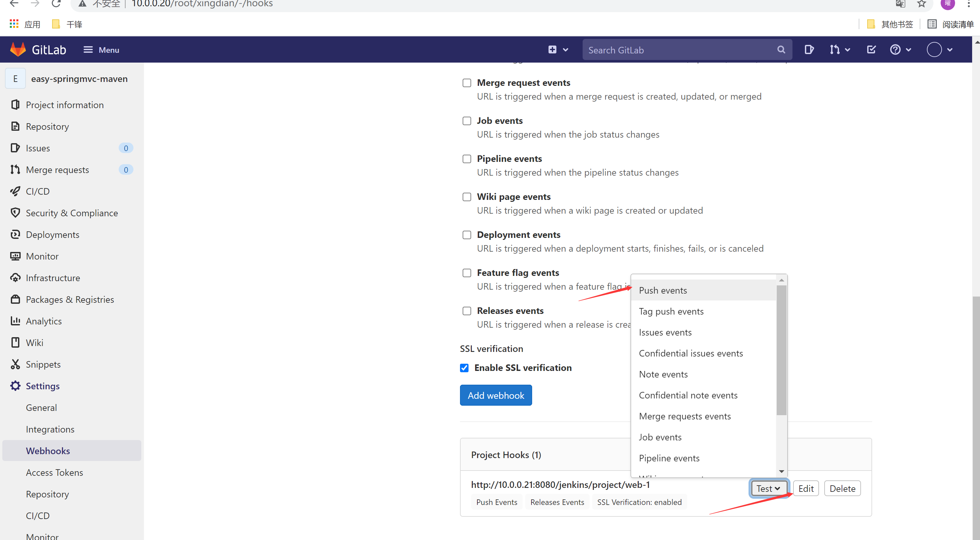Open the Deployments sidebar item

pyautogui.click(x=52, y=234)
